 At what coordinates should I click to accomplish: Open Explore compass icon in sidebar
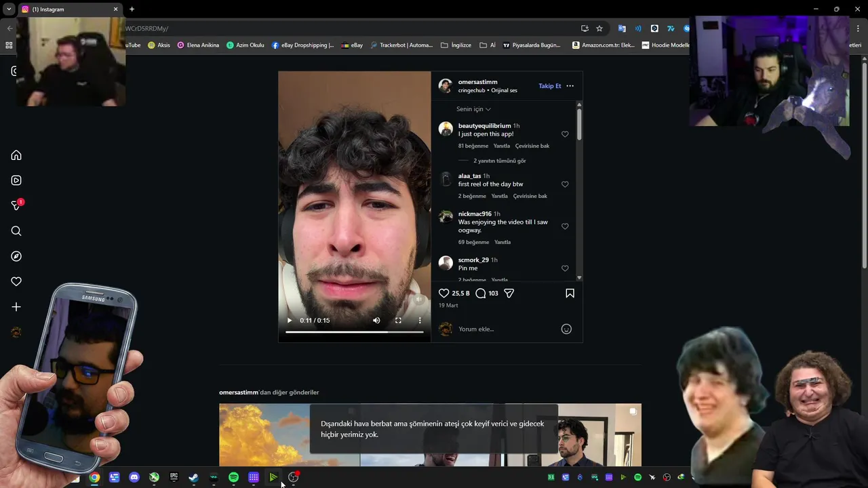click(x=16, y=256)
